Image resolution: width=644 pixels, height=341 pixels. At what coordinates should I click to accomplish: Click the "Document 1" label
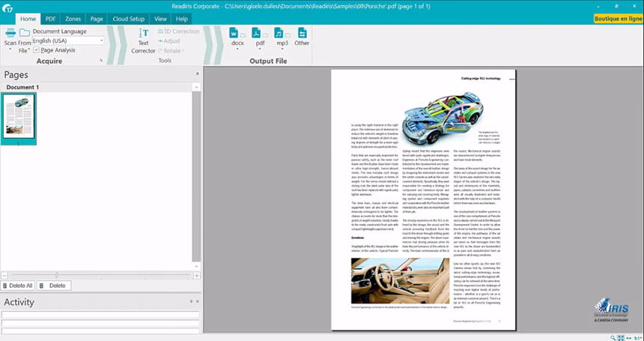click(22, 87)
